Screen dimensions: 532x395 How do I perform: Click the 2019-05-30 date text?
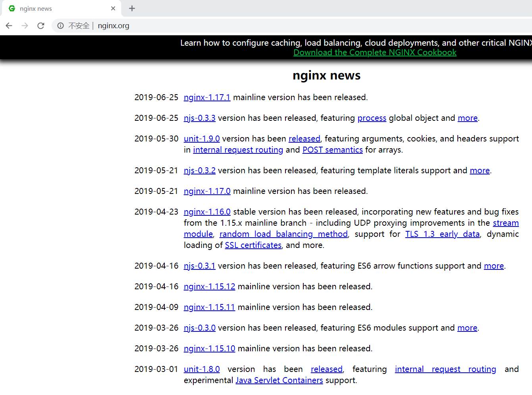pos(156,139)
